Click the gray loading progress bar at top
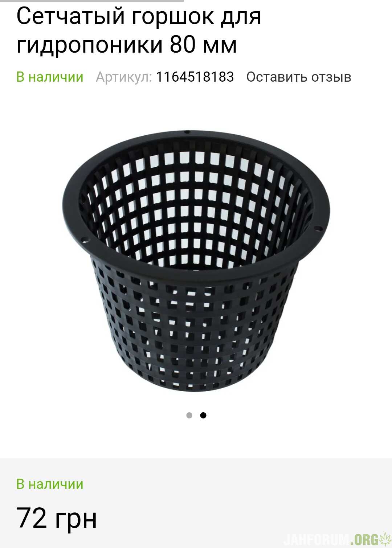This screenshot has height=548, width=392. (92, 1)
